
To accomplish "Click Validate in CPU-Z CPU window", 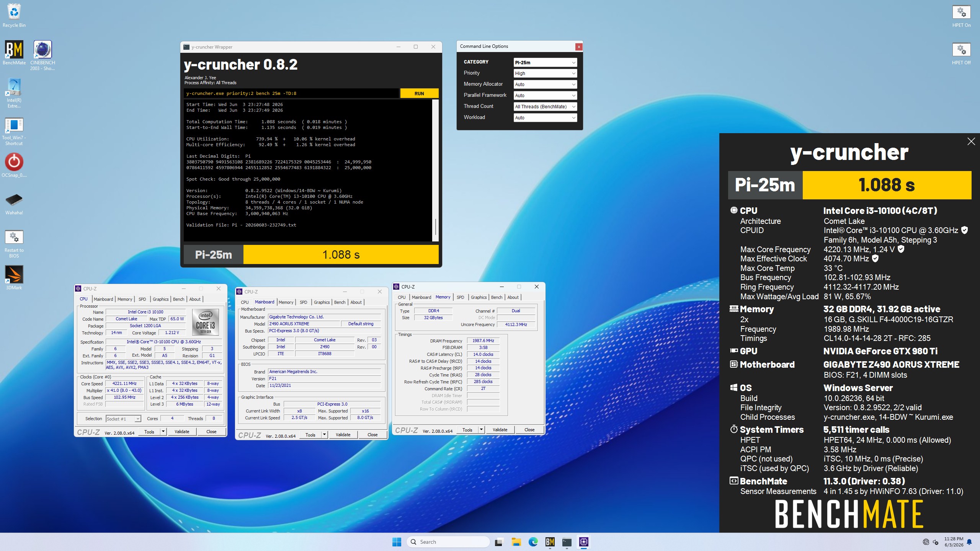I will coord(182,432).
